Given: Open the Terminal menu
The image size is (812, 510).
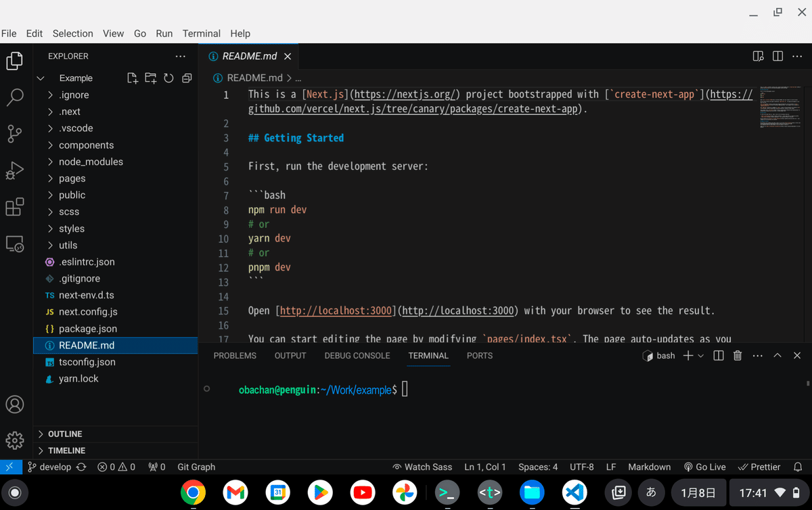Looking at the screenshot, I should point(202,33).
